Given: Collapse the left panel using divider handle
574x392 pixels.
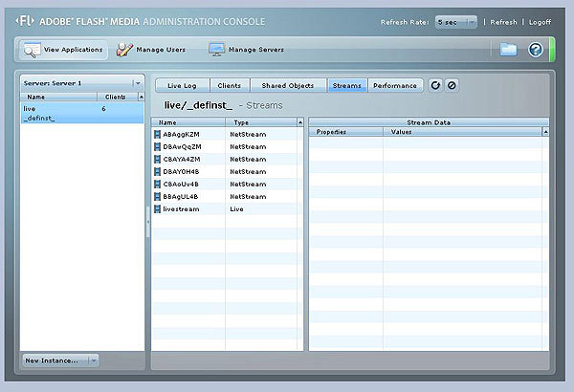Looking at the screenshot, I should point(148,222).
